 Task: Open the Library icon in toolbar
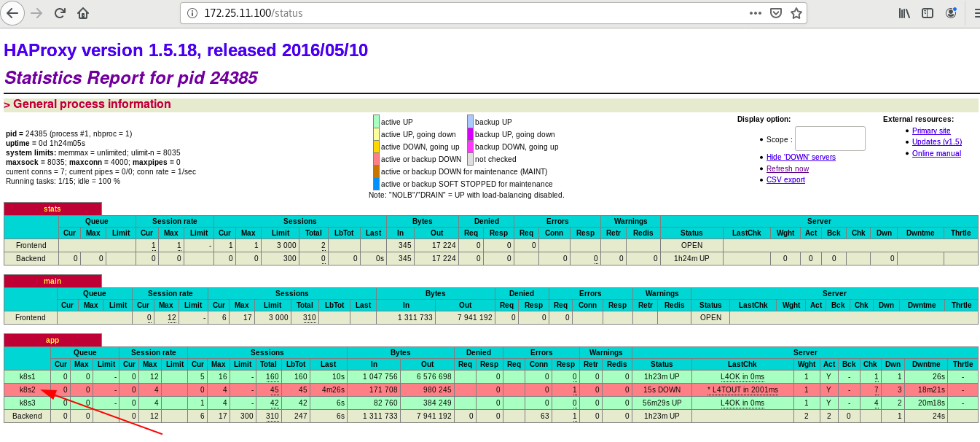pyautogui.click(x=904, y=13)
